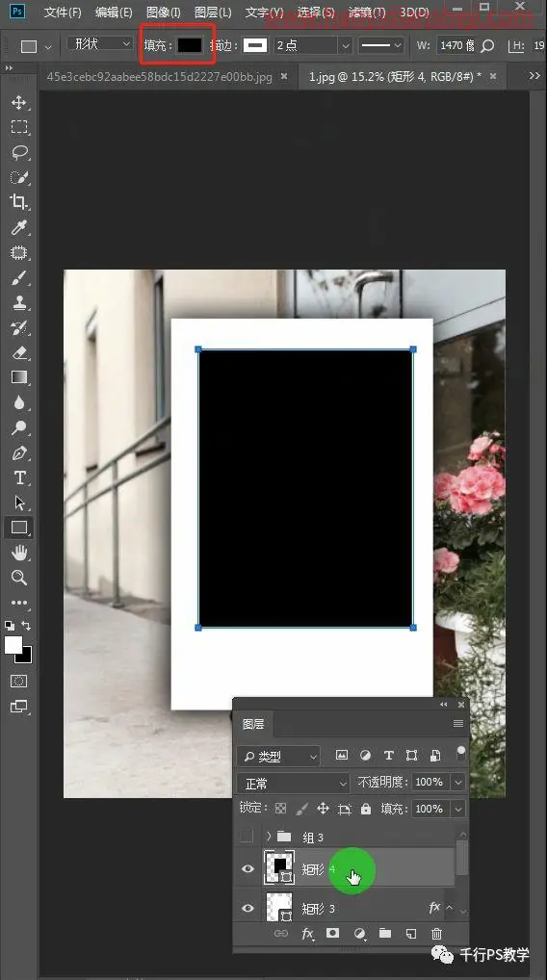Hide the 矩形 4 layer

[247, 868]
